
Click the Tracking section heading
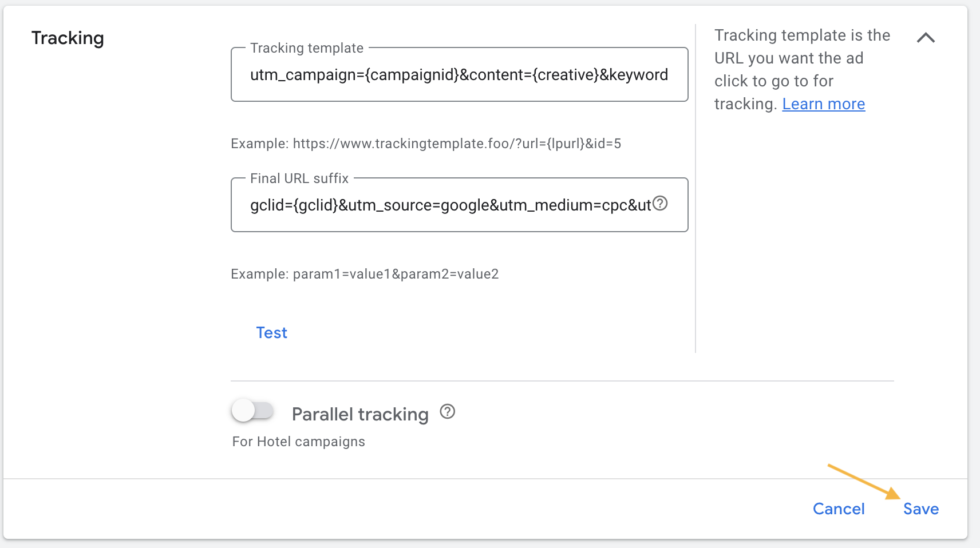(68, 38)
